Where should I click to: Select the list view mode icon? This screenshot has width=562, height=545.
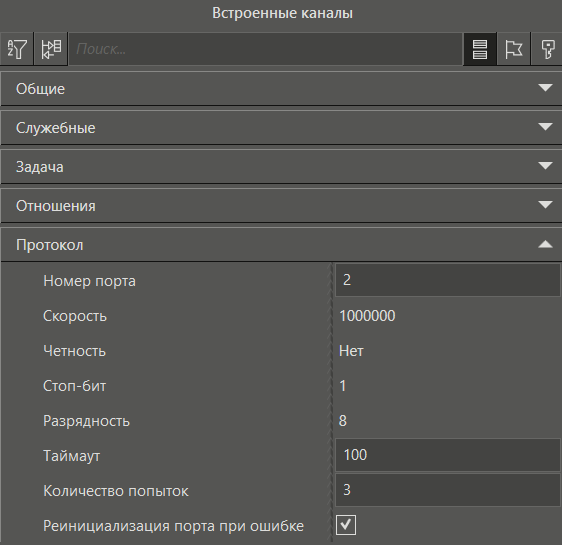click(x=480, y=49)
